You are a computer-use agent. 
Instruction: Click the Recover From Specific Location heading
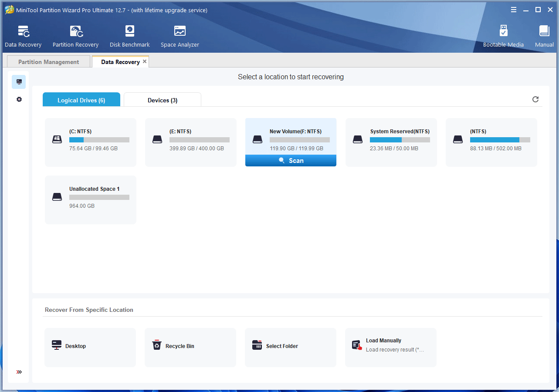tap(89, 310)
